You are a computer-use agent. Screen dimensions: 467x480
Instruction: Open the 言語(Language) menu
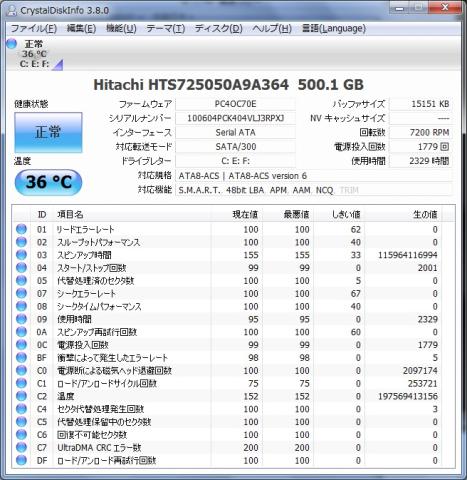[x=334, y=29]
